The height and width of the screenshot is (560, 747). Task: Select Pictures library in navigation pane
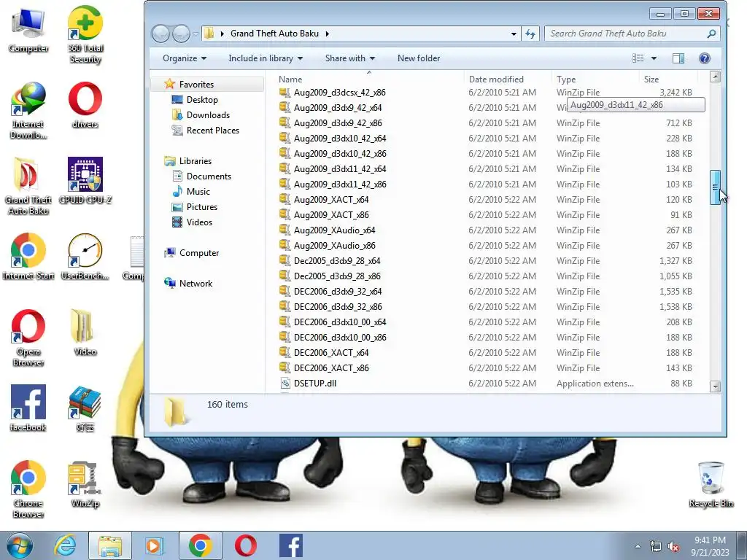[x=202, y=206]
